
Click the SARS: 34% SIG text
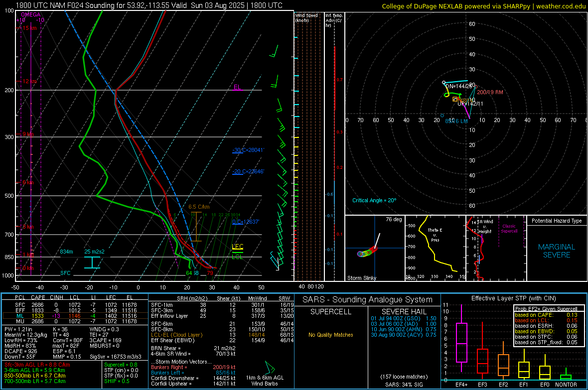[404, 385]
